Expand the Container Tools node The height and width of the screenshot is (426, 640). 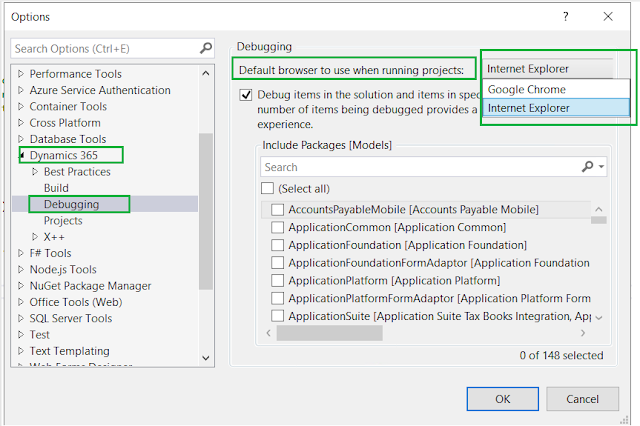(x=21, y=106)
